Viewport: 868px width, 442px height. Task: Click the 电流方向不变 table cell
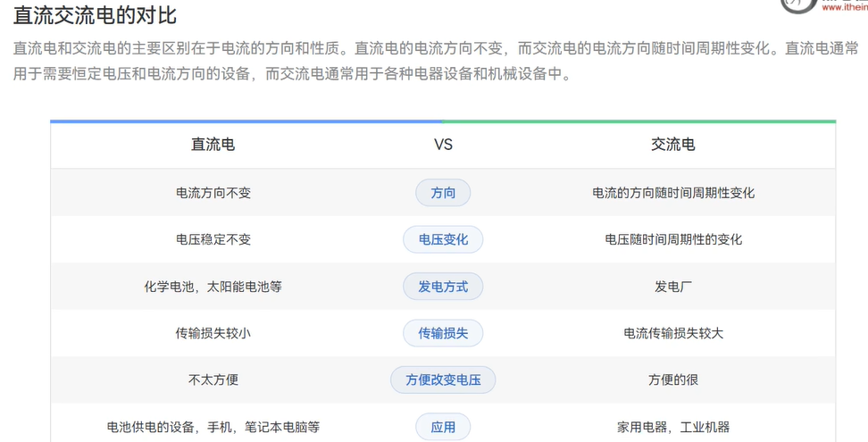tap(213, 193)
